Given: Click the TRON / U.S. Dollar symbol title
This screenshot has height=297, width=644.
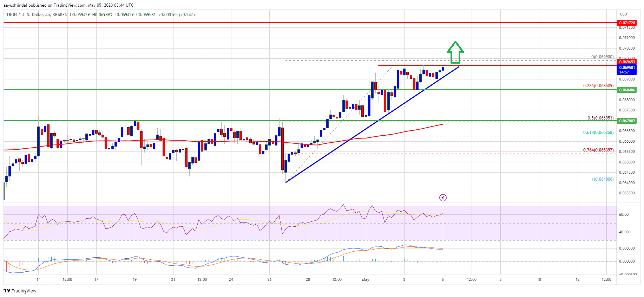Looking at the screenshot, I should tap(24, 15).
